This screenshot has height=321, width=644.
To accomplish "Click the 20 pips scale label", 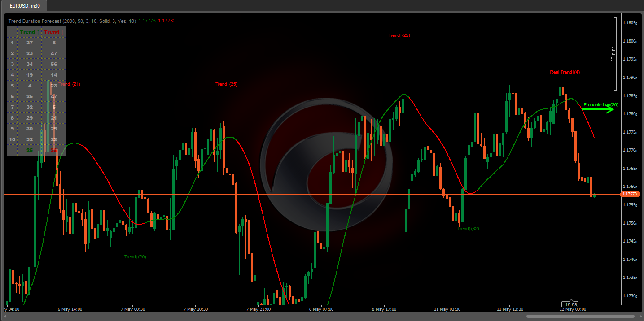I will [613, 54].
